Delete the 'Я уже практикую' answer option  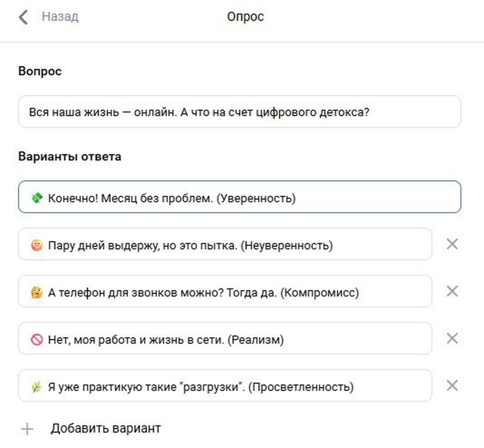pyautogui.click(x=452, y=386)
